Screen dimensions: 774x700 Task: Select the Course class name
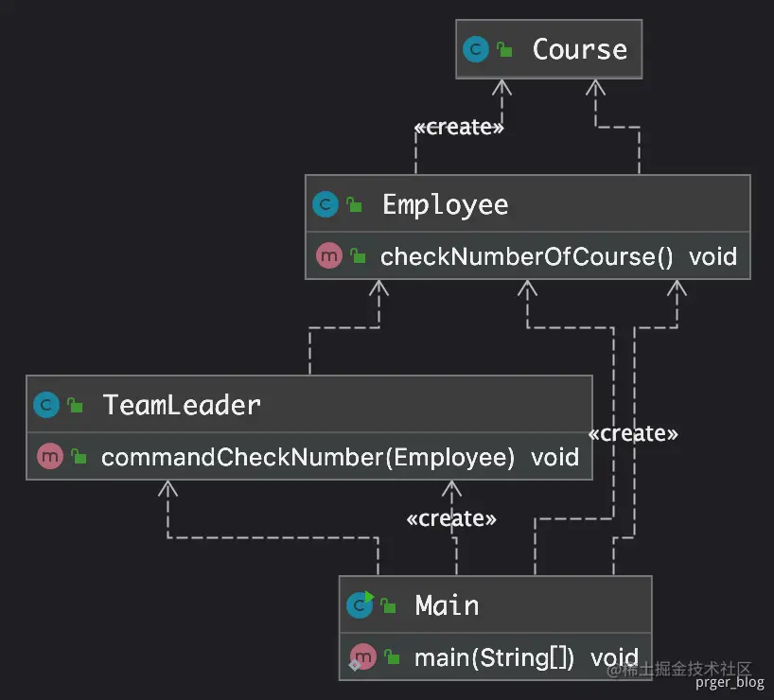tap(579, 49)
